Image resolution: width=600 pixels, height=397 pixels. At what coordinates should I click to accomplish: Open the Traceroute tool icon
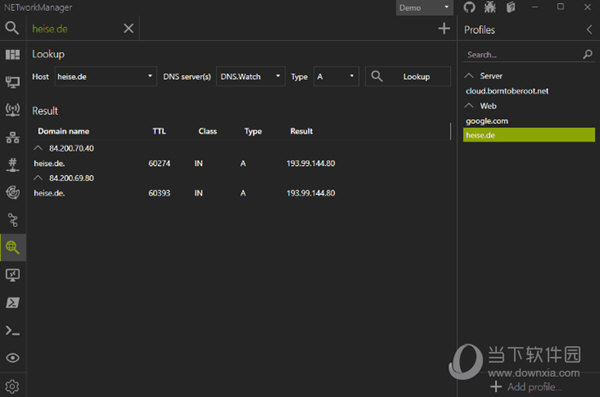tap(13, 220)
